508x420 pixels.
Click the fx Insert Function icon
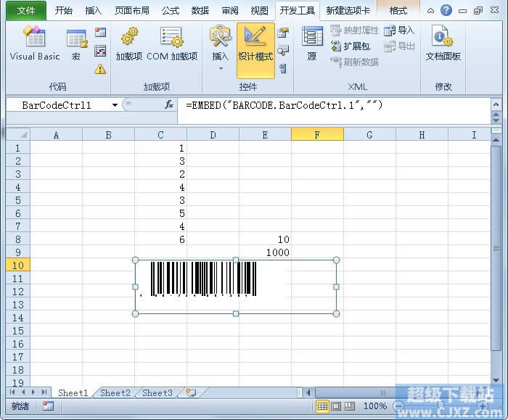tap(169, 104)
